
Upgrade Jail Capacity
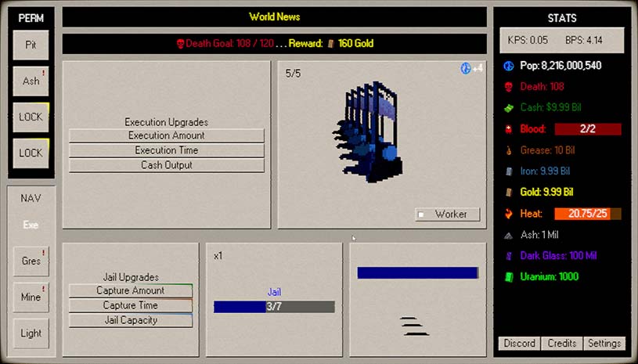tap(131, 320)
